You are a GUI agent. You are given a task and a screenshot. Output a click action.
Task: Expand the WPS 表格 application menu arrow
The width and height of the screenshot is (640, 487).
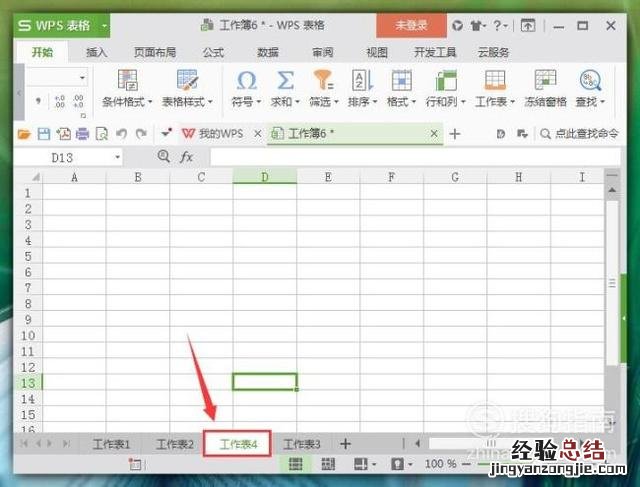104,26
